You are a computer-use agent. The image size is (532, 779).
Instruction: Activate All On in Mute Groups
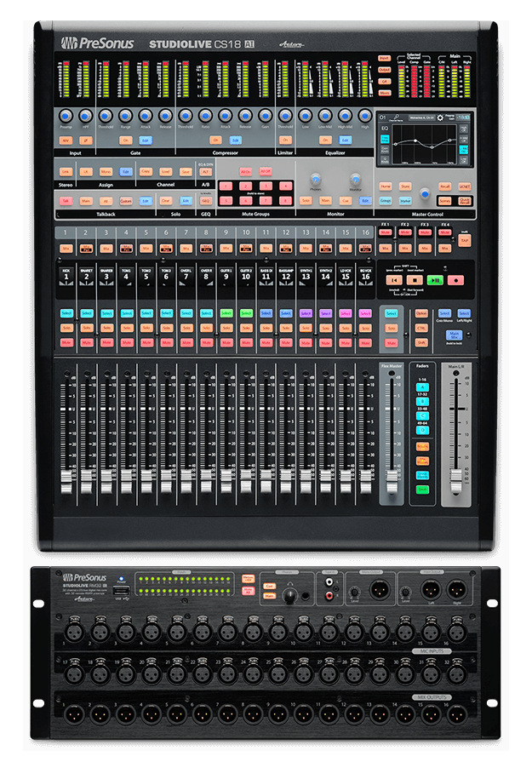[245, 171]
